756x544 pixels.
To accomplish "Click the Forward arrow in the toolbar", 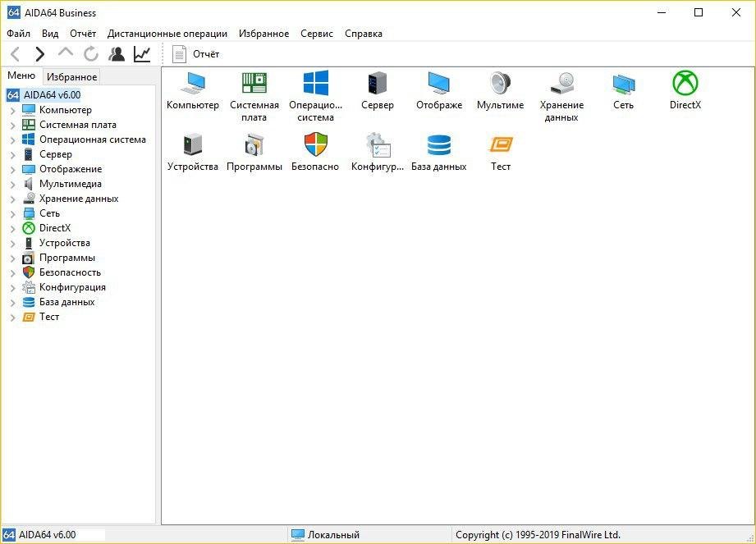I will tap(40, 54).
